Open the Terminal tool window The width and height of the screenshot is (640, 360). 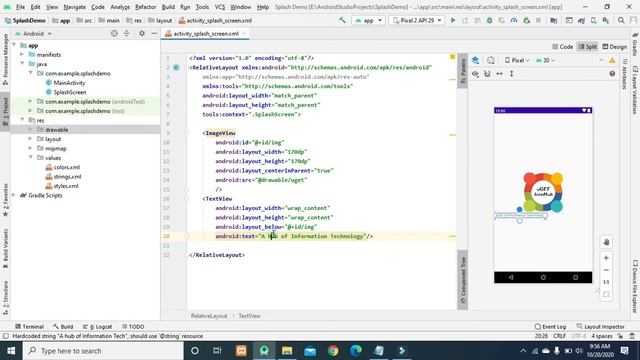[x=29, y=327]
